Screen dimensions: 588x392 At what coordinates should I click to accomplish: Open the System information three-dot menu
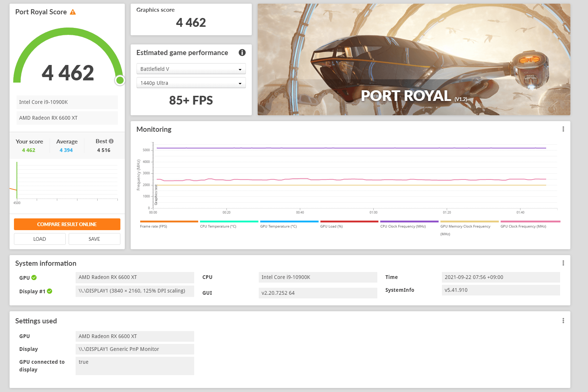[x=563, y=263]
